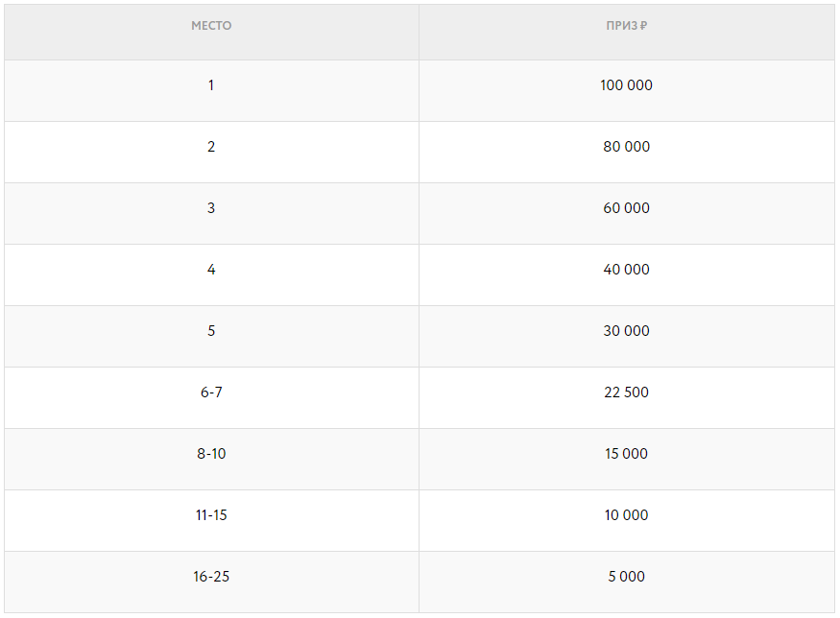Click the 22 500 prize value
Screen dimensions: 840x618
click(626, 392)
